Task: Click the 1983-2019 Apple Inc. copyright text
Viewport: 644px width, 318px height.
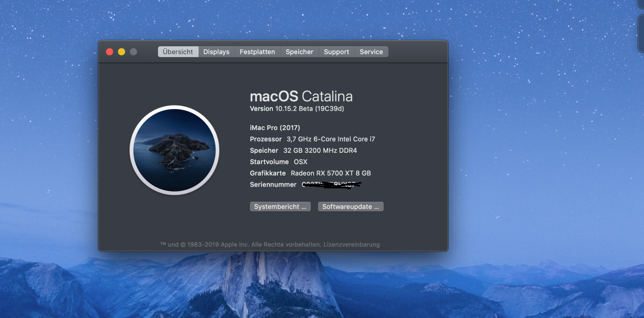Action: (x=240, y=244)
